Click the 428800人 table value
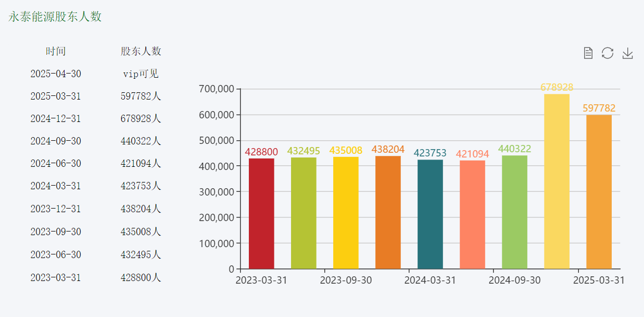644x317 pixels. click(141, 278)
